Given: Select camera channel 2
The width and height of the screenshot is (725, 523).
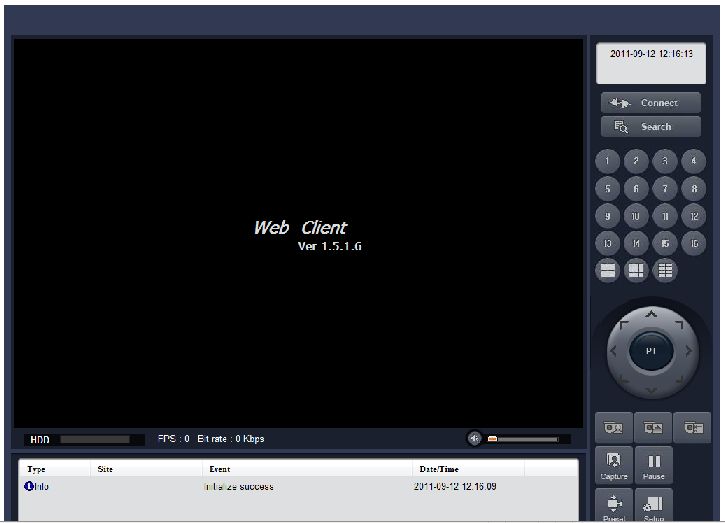Looking at the screenshot, I should (636, 161).
